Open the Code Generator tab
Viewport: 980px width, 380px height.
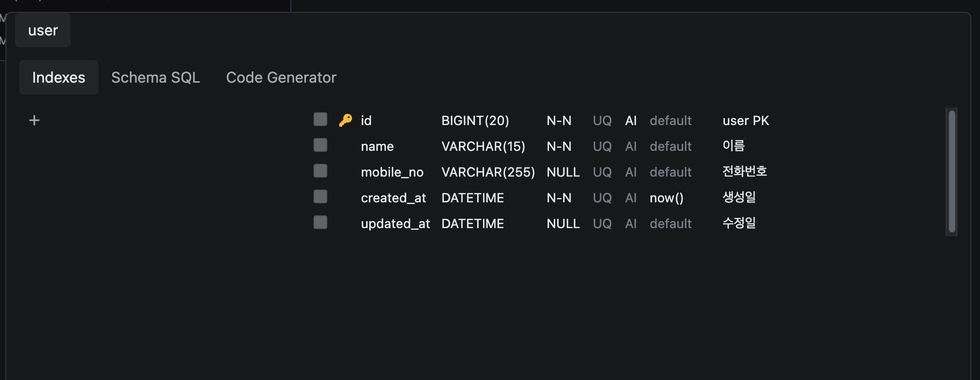coord(281,77)
